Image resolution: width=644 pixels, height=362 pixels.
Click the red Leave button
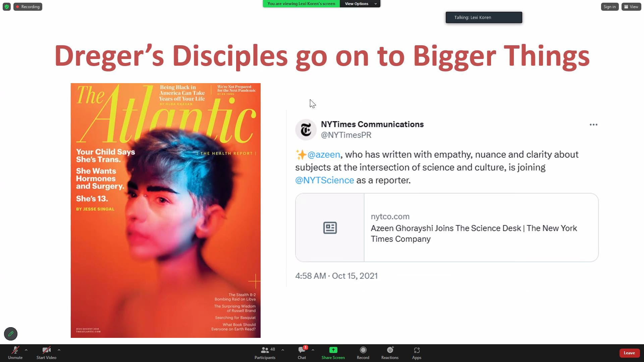click(629, 353)
